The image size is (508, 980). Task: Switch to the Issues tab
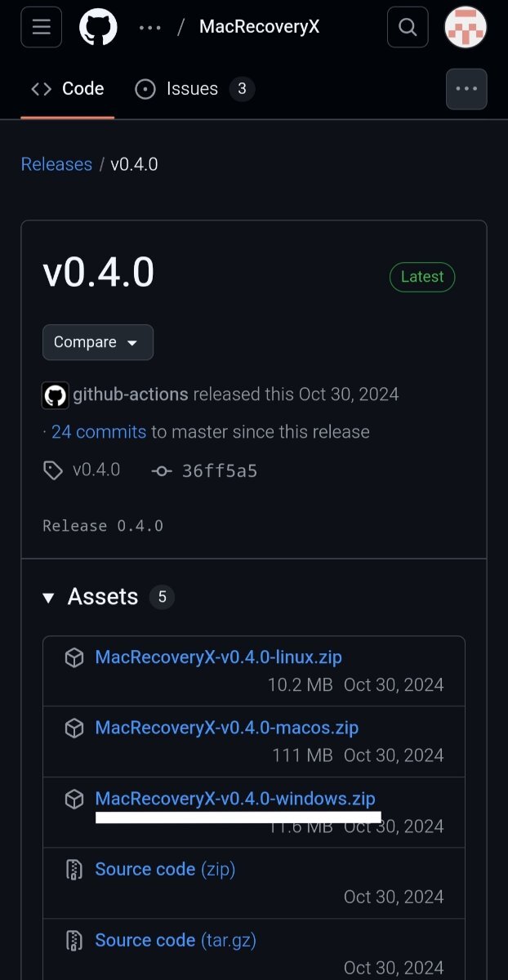tap(194, 89)
